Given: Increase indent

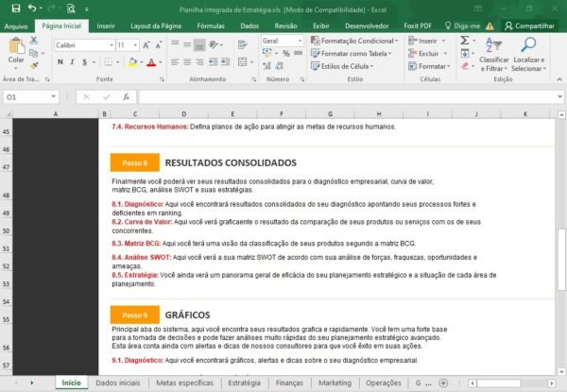Looking at the screenshot, I should tap(226, 62).
